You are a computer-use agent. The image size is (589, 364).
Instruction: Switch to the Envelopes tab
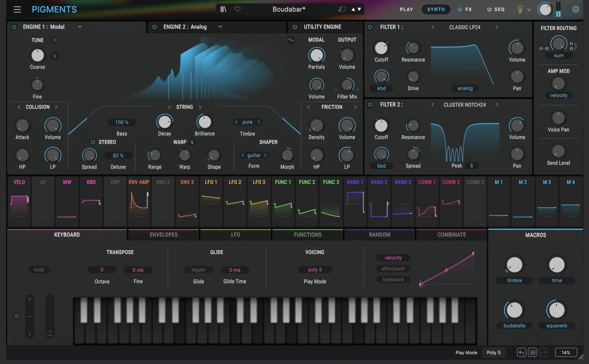click(x=163, y=235)
